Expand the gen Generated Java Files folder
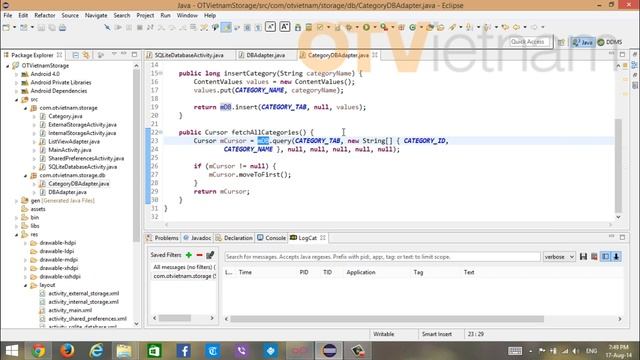This screenshot has width=640, height=360. (16, 201)
